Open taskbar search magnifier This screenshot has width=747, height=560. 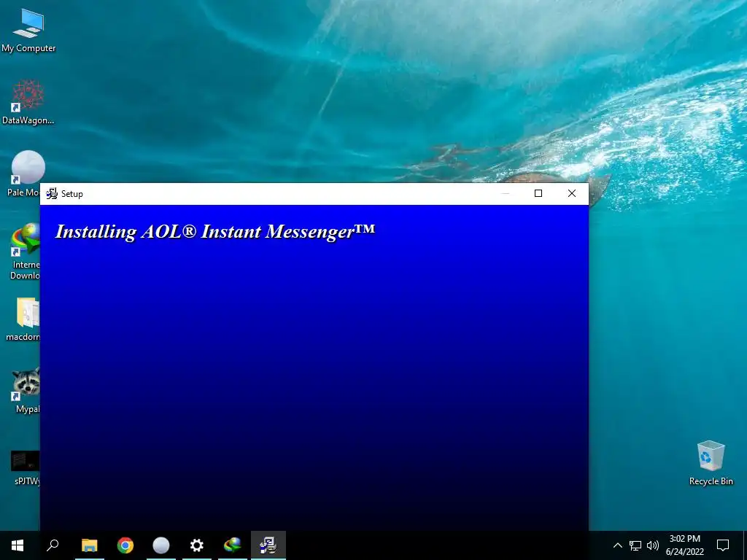point(53,545)
